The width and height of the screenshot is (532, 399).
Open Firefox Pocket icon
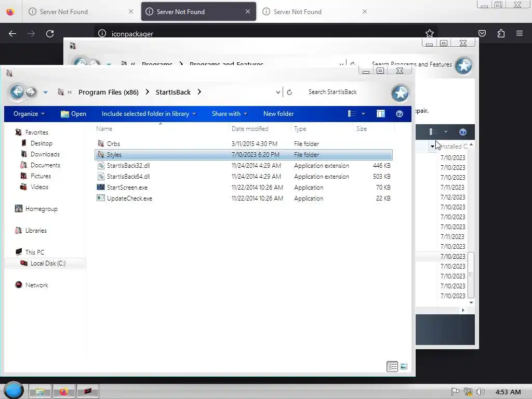[482, 33]
